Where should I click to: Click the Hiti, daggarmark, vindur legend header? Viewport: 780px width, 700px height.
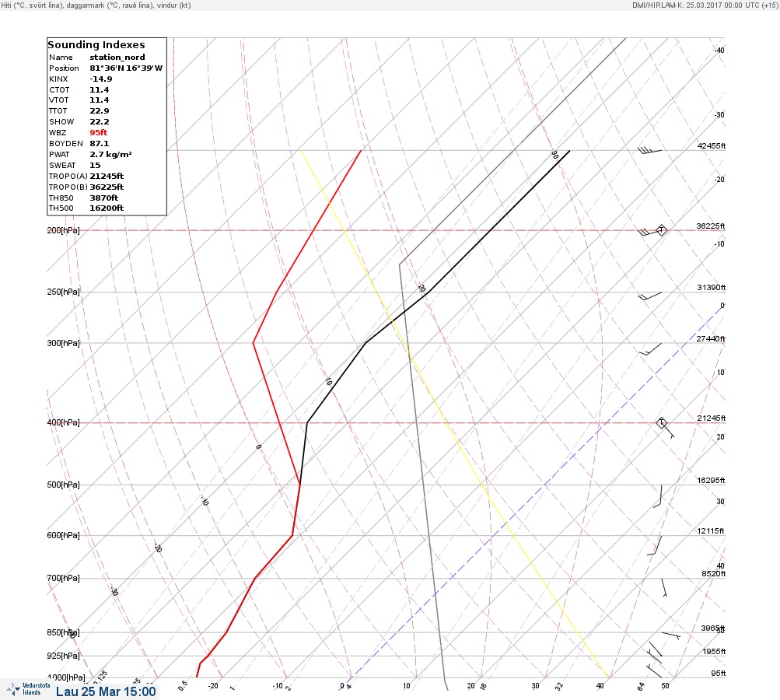point(96,5)
